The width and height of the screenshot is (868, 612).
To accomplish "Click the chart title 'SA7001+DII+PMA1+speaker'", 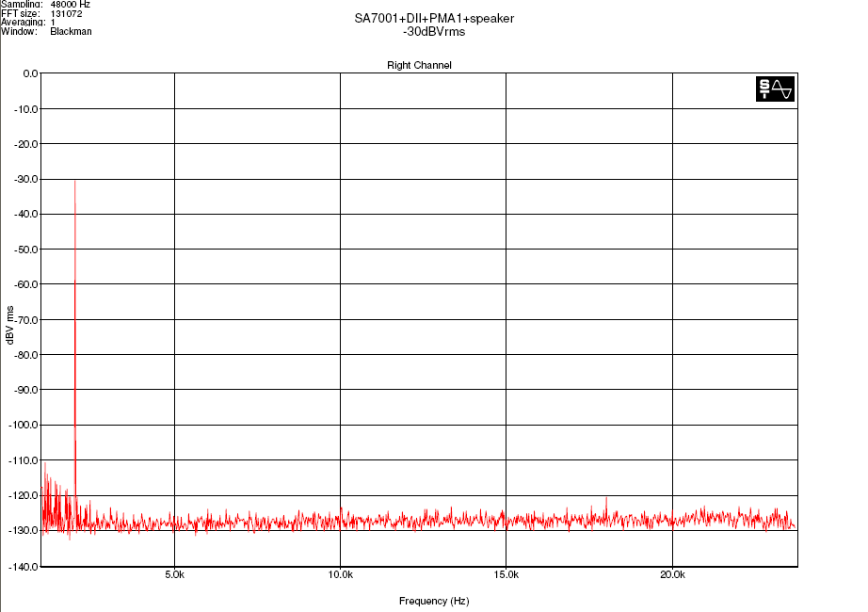I will (434, 18).
